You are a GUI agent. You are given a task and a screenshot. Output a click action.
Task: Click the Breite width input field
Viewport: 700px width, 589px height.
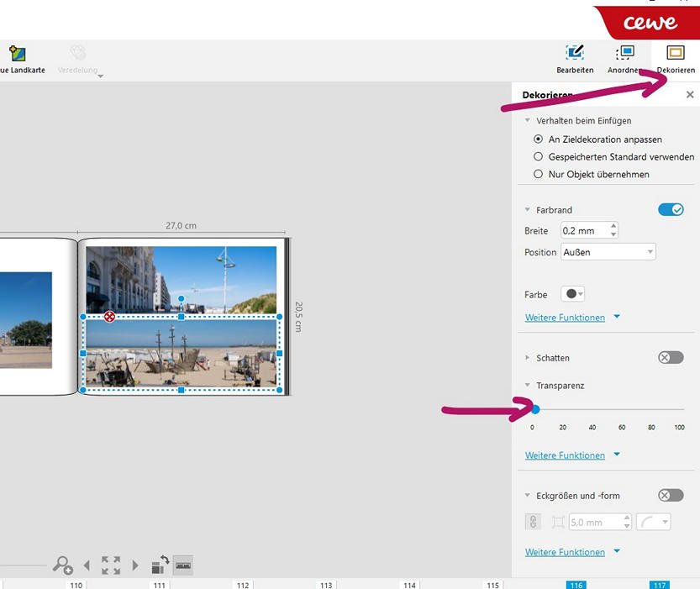pos(584,230)
